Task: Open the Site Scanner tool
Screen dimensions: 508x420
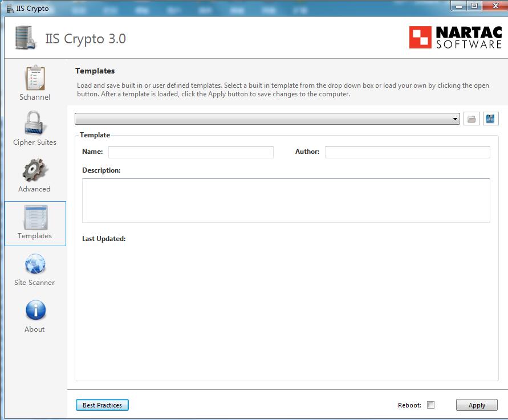Action: click(34, 268)
